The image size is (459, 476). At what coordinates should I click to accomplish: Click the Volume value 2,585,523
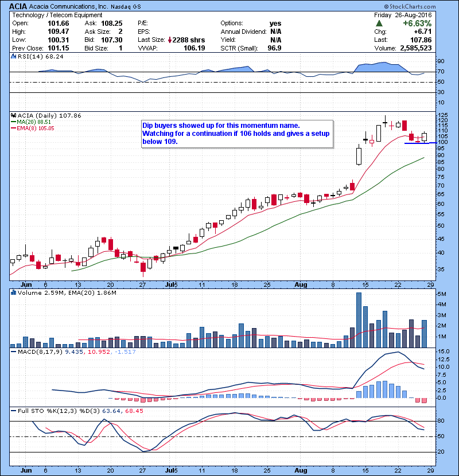[x=416, y=48]
